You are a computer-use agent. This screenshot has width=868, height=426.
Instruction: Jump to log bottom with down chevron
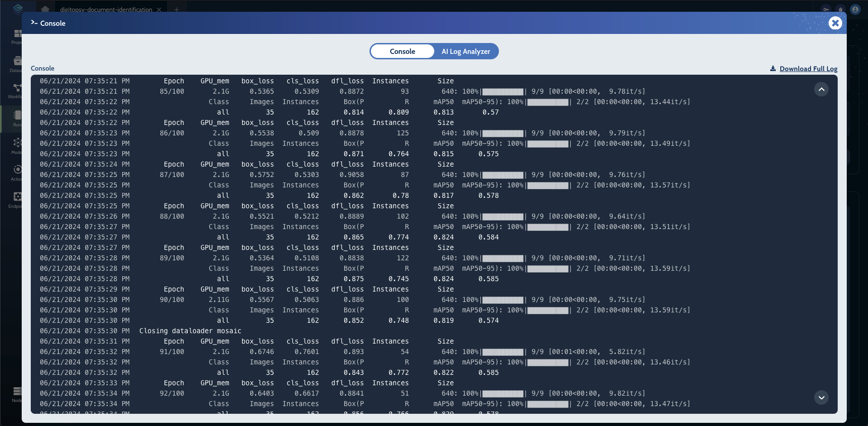tap(821, 397)
